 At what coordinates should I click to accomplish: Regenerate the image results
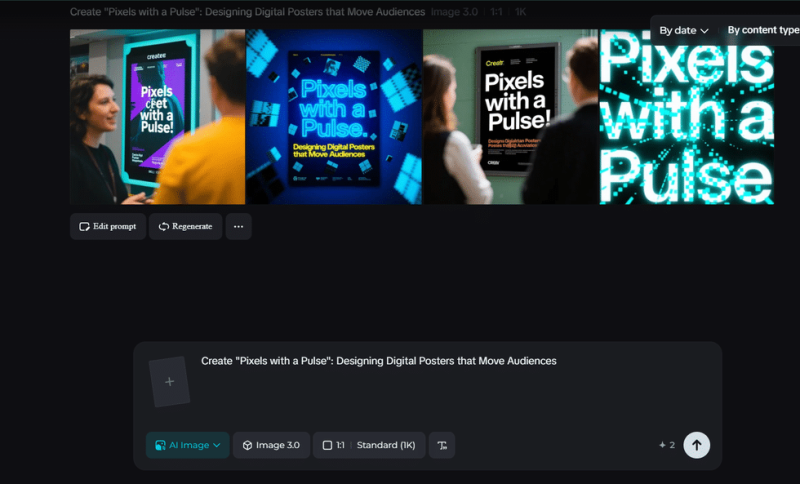[185, 226]
